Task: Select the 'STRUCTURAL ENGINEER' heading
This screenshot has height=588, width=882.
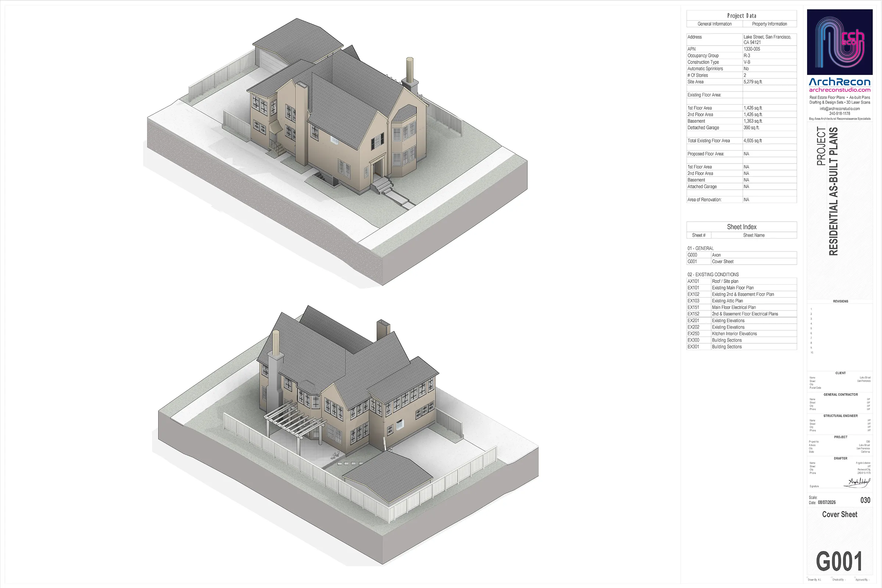Action: tap(840, 416)
